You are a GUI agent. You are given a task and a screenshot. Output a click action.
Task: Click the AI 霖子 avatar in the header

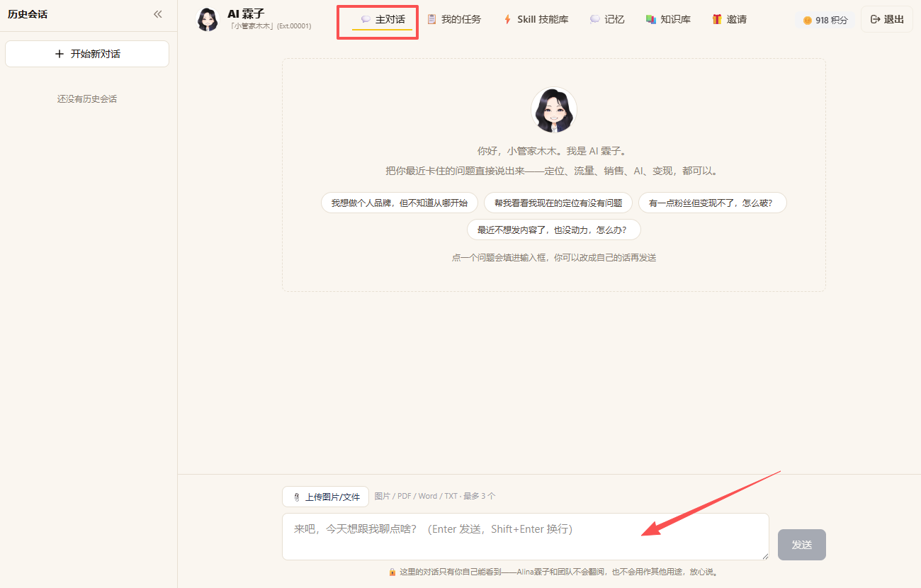pyautogui.click(x=208, y=20)
